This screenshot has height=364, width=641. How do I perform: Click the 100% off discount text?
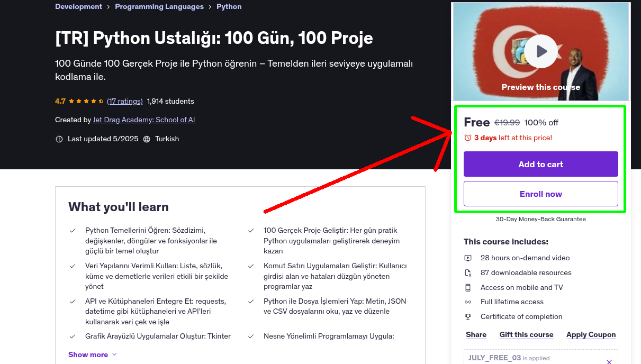point(541,123)
